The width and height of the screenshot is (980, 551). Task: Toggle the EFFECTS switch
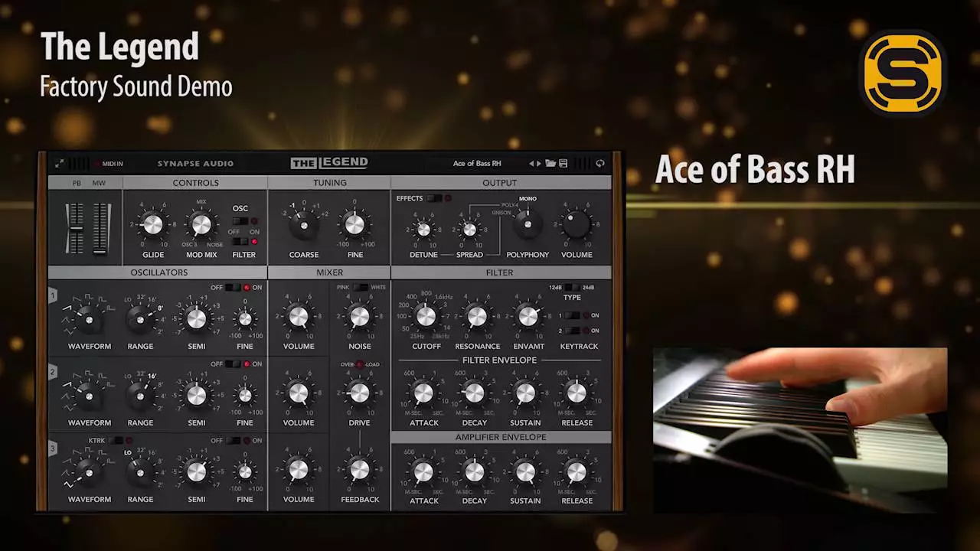coord(434,198)
